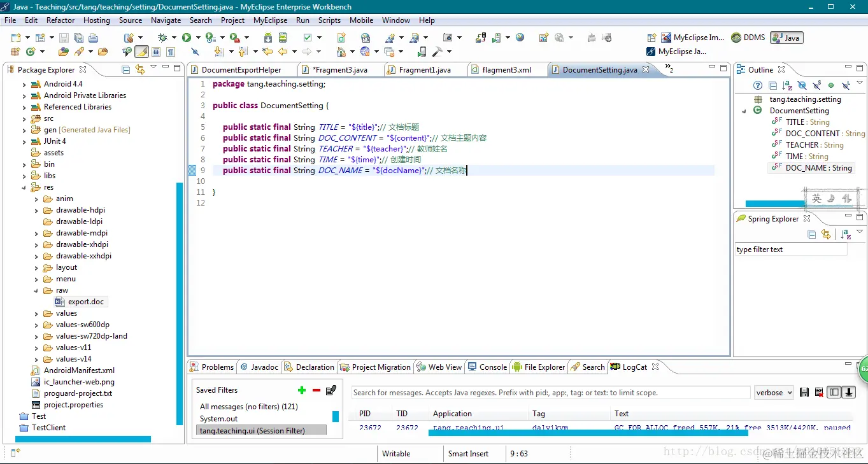Click the New Java Class icon

[x=31, y=52]
